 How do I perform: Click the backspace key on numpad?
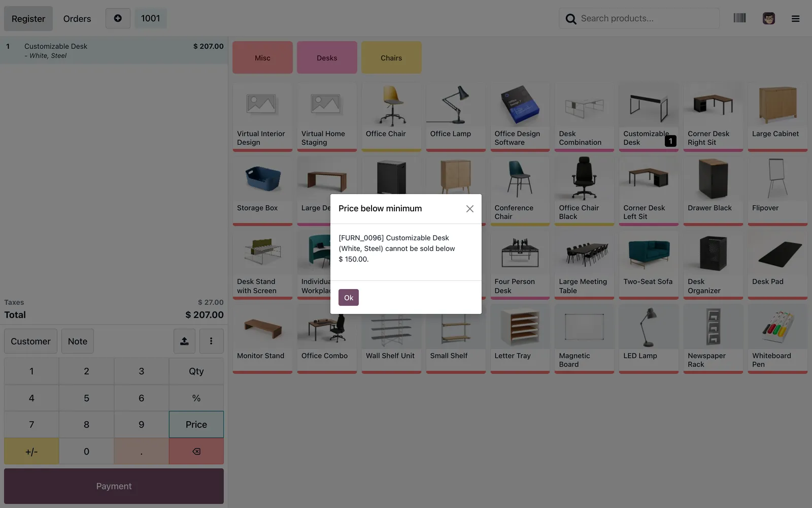pyautogui.click(x=196, y=451)
